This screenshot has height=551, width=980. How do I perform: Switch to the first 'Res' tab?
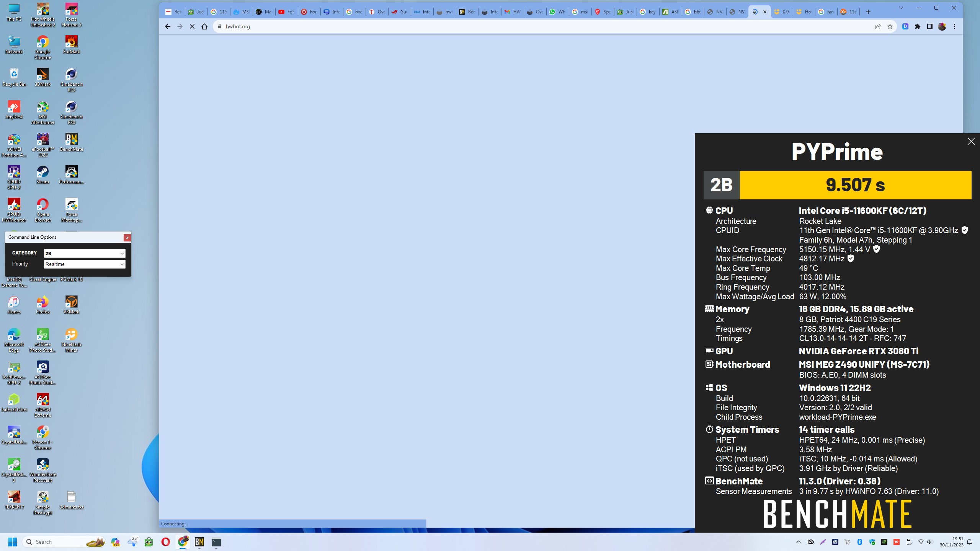point(173,12)
